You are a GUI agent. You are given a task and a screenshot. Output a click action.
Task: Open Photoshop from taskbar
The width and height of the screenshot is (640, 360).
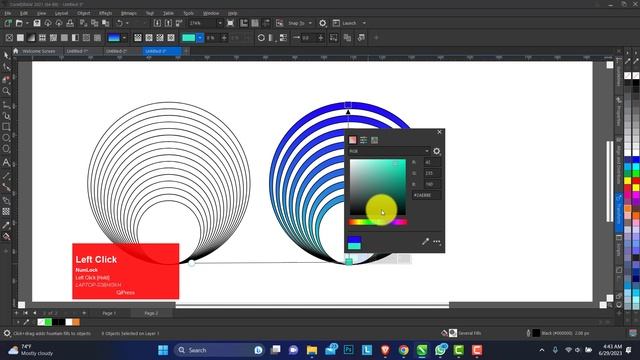point(349,350)
